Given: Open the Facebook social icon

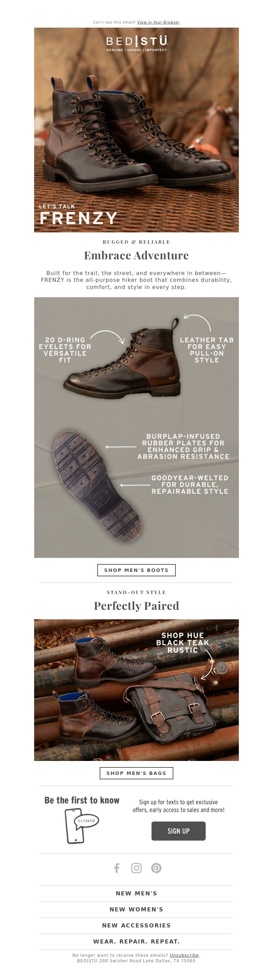Looking at the screenshot, I should click(x=117, y=868).
